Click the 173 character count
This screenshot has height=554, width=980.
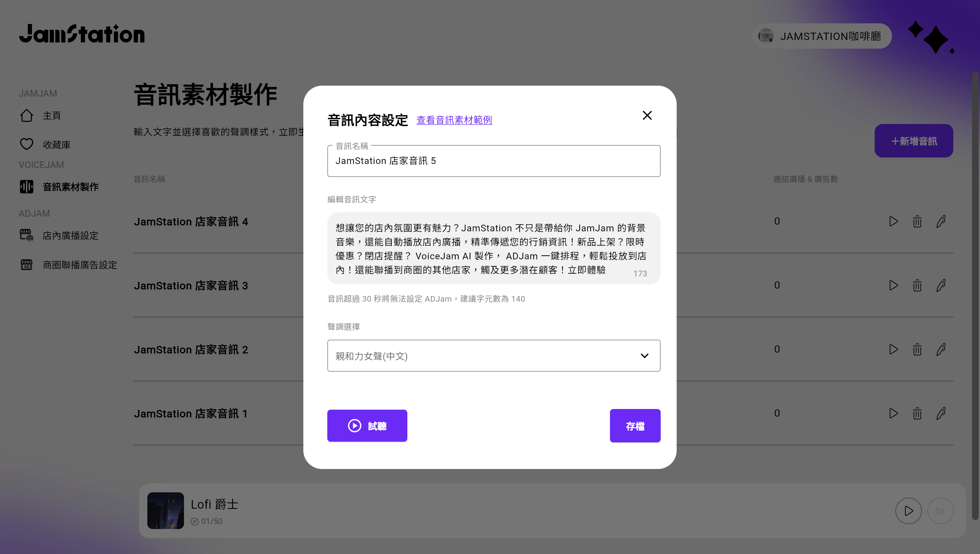640,274
